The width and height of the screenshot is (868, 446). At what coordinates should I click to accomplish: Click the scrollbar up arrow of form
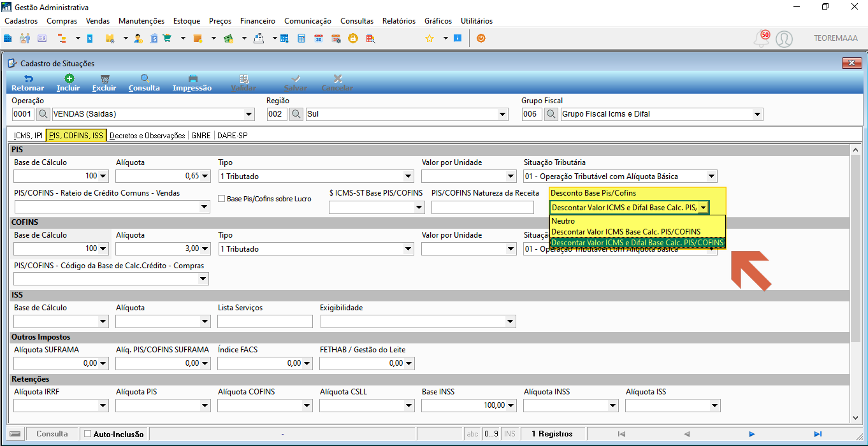pos(855,150)
